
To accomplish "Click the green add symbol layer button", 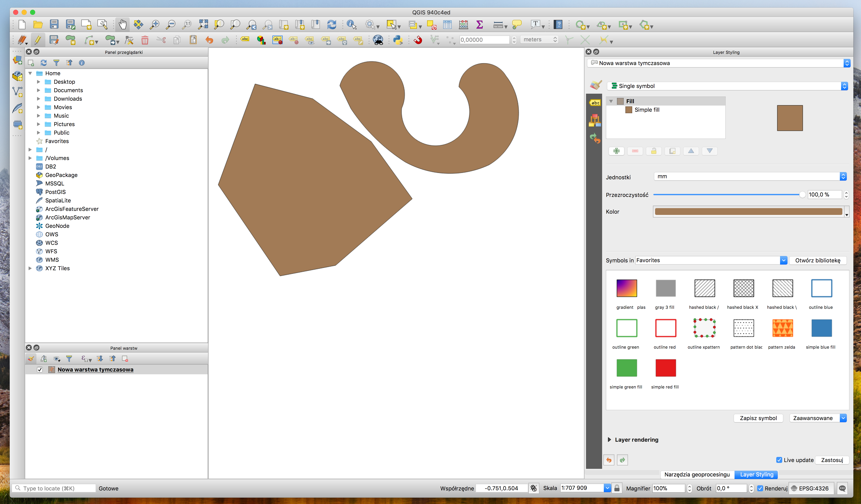I will point(616,151).
